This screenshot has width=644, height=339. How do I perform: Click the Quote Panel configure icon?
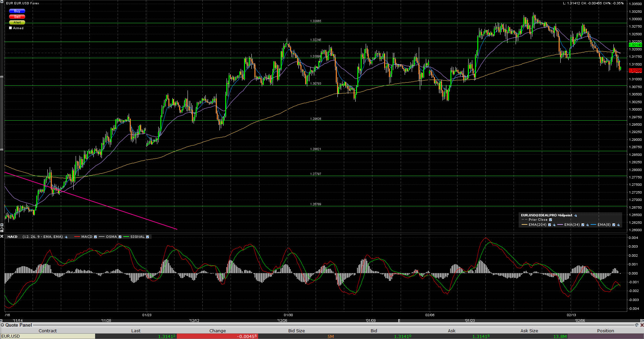pyautogui.click(x=637, y=325)
